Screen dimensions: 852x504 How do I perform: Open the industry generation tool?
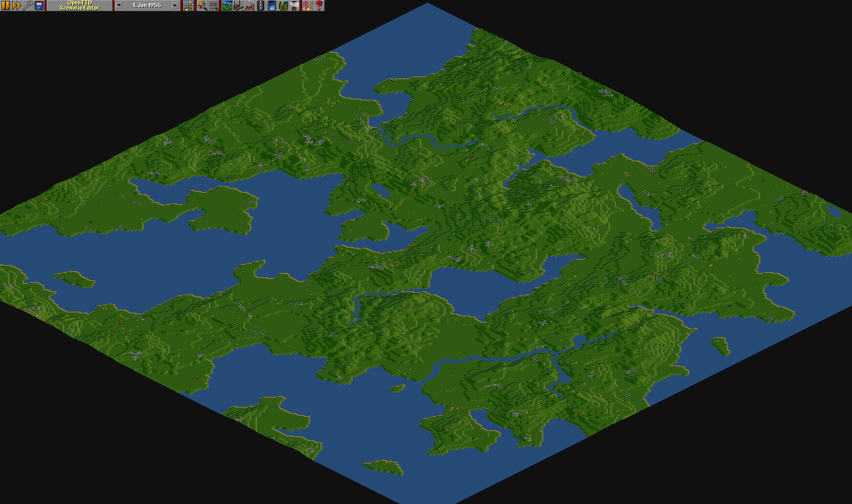click(x=249, y=6)
